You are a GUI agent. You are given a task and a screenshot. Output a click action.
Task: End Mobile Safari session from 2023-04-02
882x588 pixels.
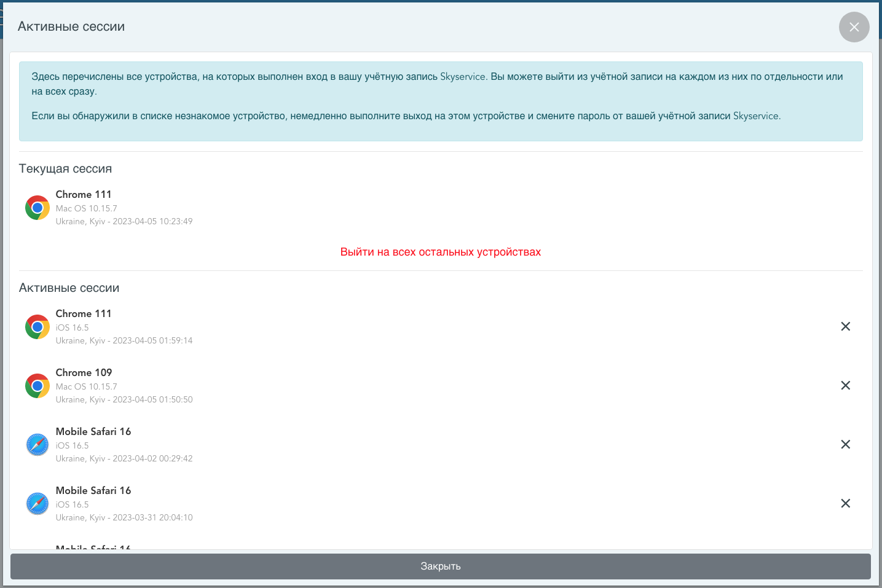pyautogui.click(x=845, y=444)
